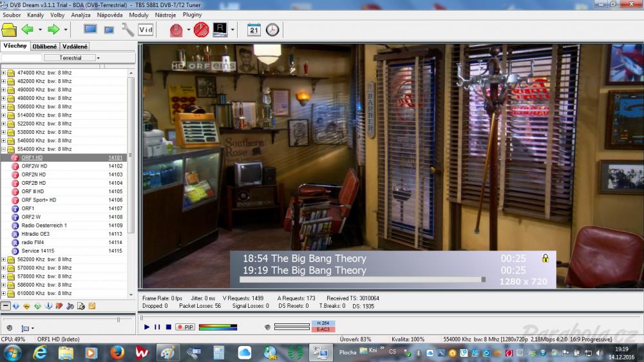Open the calendar icon showing 21
Screen dimensions: 644x362
254,30
